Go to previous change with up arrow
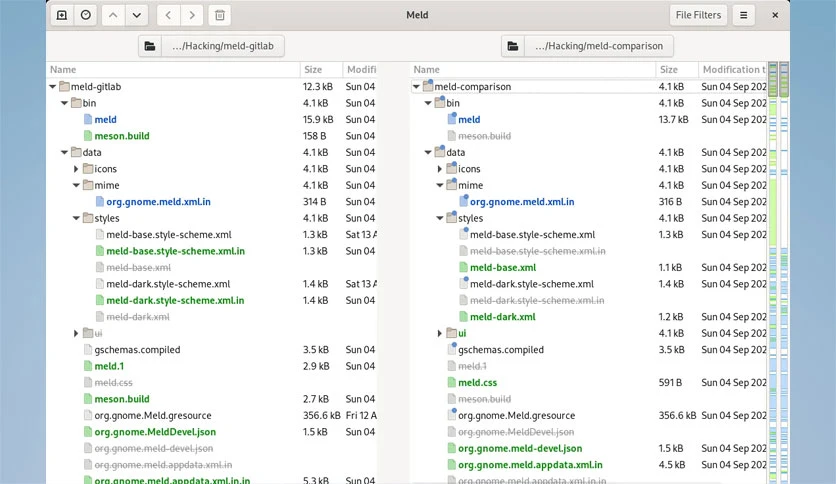The height and width of the screenshot is (484, 836). (113, 15)
